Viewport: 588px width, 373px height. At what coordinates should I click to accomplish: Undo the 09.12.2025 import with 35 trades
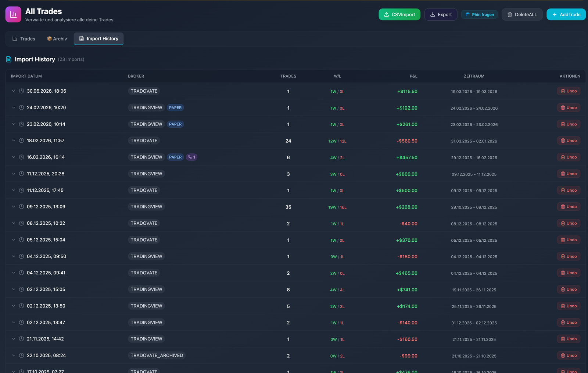tap(569, 207)
